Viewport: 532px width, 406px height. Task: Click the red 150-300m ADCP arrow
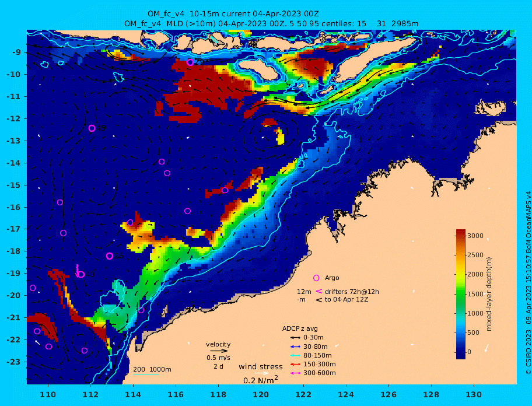(x=295, y=364)
